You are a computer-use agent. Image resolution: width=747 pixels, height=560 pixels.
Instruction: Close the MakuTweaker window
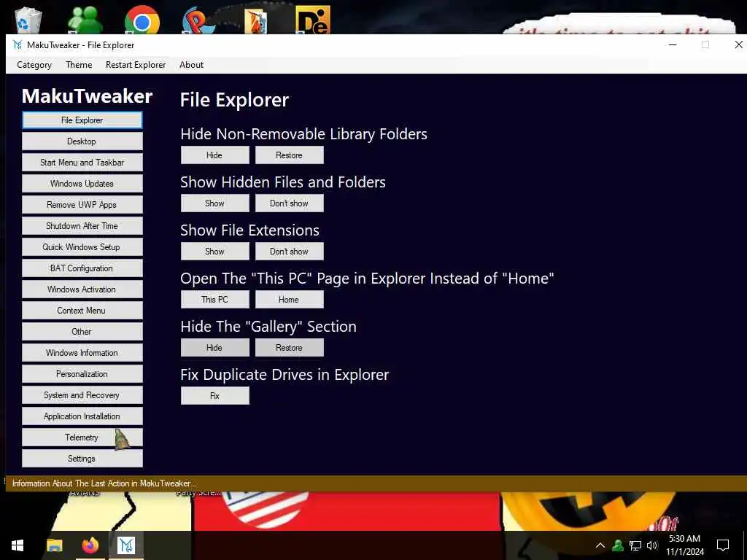pyautogui.click(x=738, y=44)
